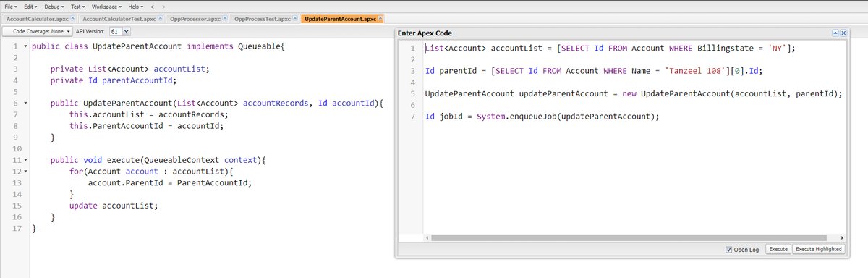
Task: Click 'account.ParentId = ParentAccountId;' line
Action: 170,182
